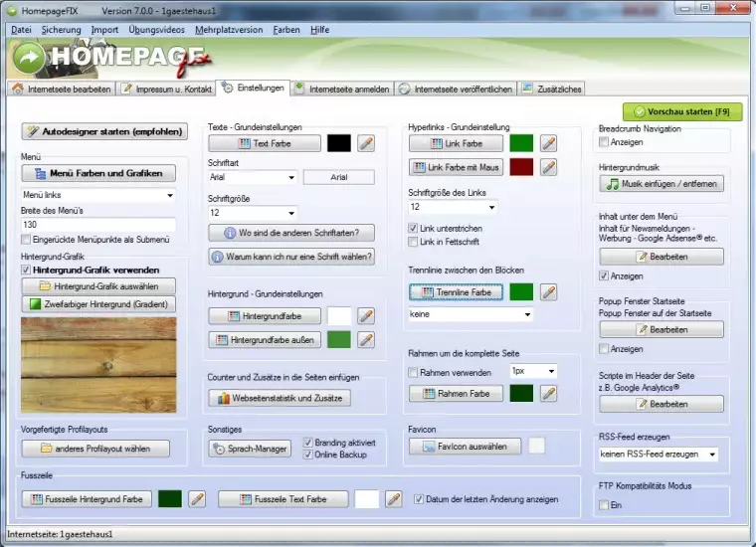This screenshot has height=547, width=756.
Task: Open the keinen RSS-Feed erzeugen dropdown
Action: [x=659, y=454]
